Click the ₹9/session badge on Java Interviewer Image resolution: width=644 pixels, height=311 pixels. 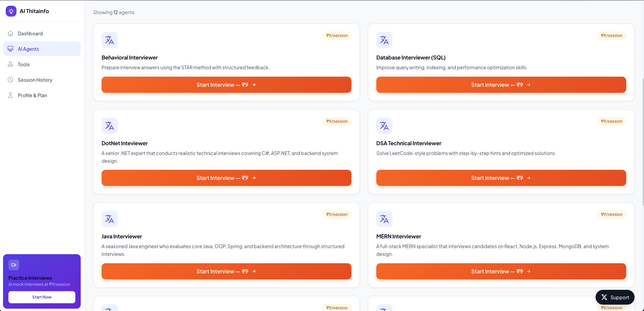(337, 215)
